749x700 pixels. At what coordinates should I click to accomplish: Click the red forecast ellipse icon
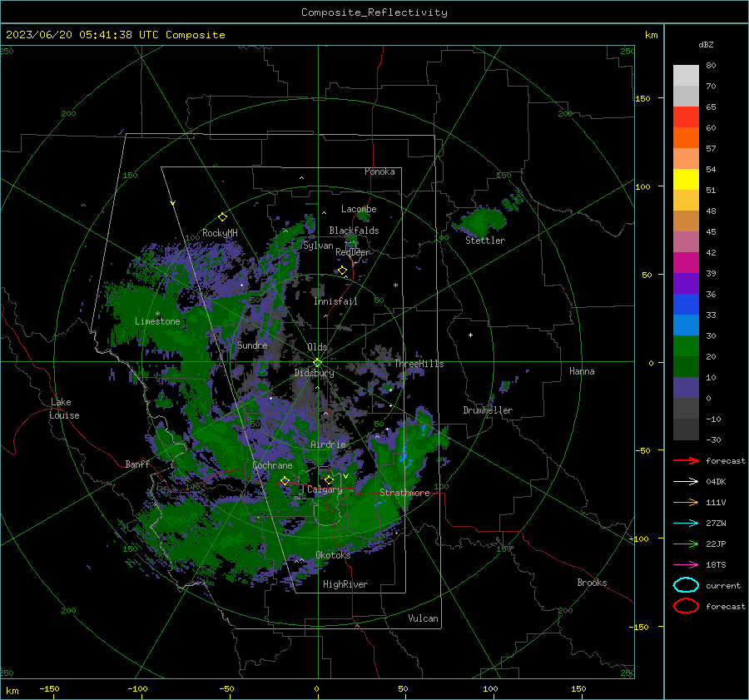[686, 606]
